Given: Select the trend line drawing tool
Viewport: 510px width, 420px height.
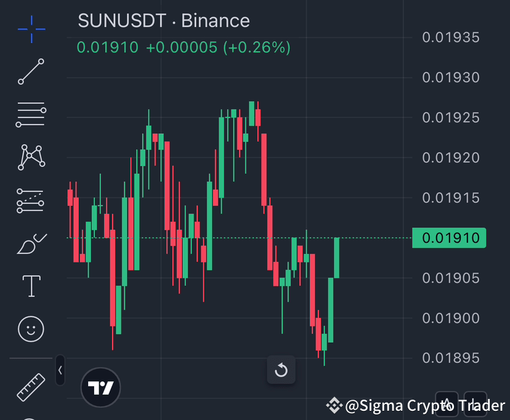Looking at the screenshot, I should pos(30,71).
